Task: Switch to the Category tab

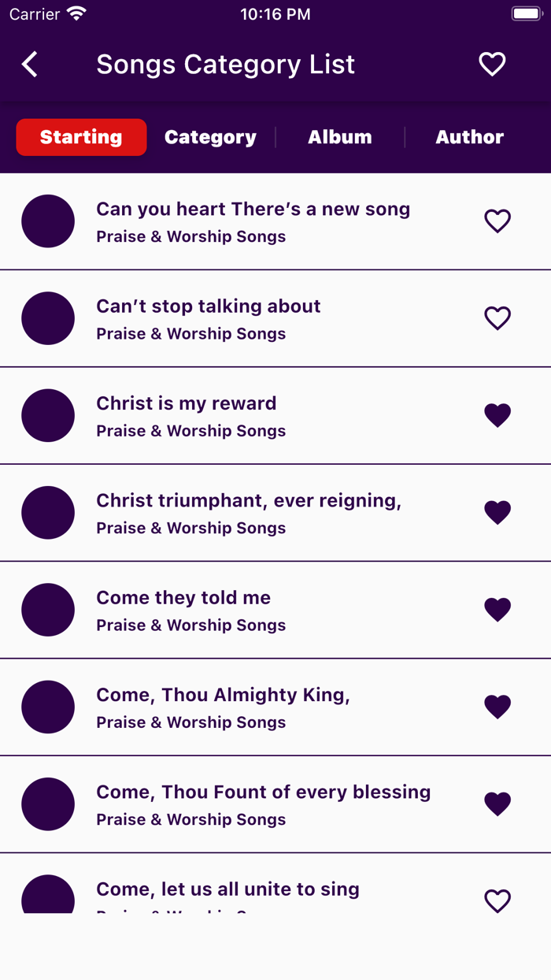Action: [209, 137]
